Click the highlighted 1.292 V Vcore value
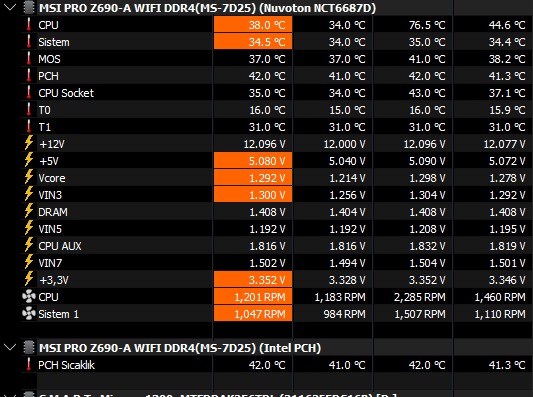The height and width of the screenshot is (397, 533). click(253, 177)
